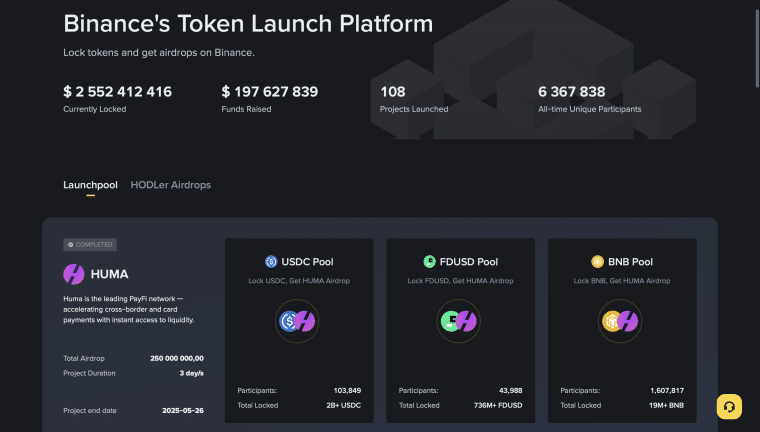The image size is (760, 432).
Task: Click the USDC coin icon beside USDC Pool title
Action: pyautogui.click(x=271, y=262)
